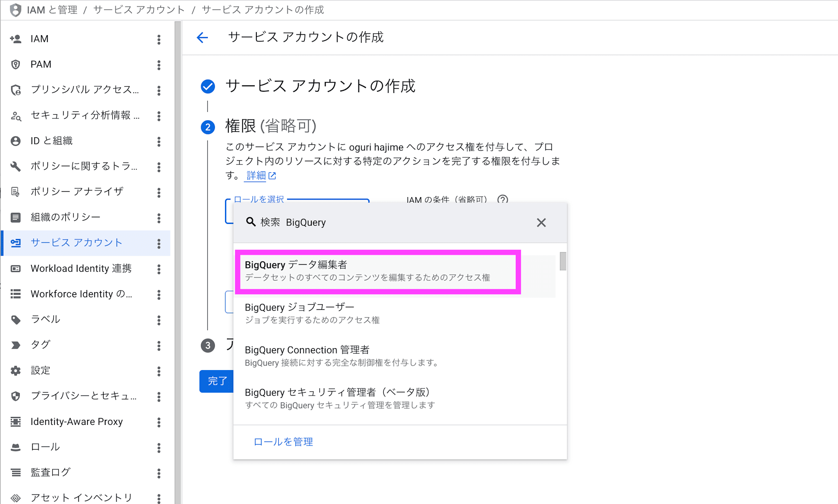Navigate to サービス アカウント via breadcrumb

pyautogui.click(x=140, y=10)
